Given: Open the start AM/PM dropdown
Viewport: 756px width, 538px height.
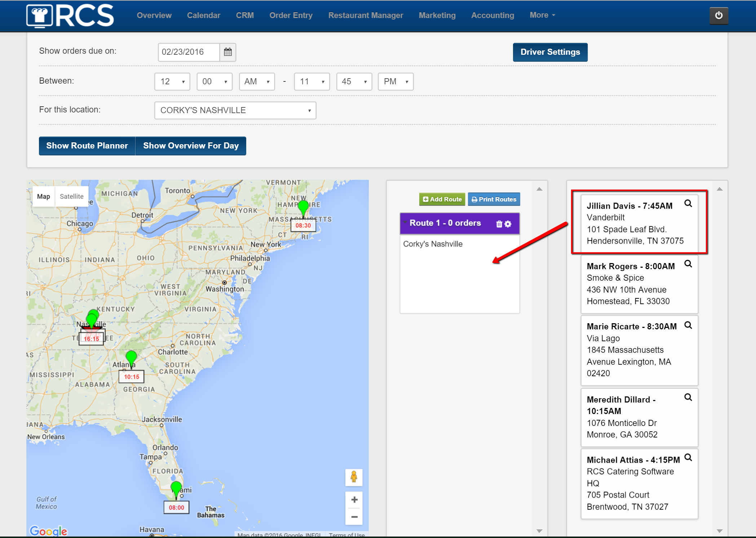Looking at the screenshot, I should point(257,81).
